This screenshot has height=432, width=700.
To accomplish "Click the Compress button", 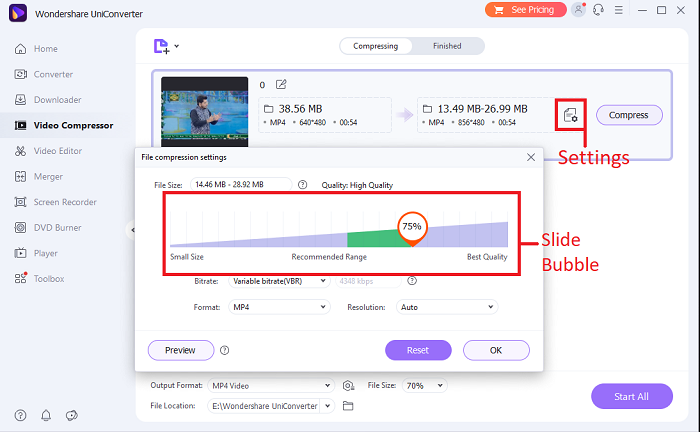I will coord(629,115).
